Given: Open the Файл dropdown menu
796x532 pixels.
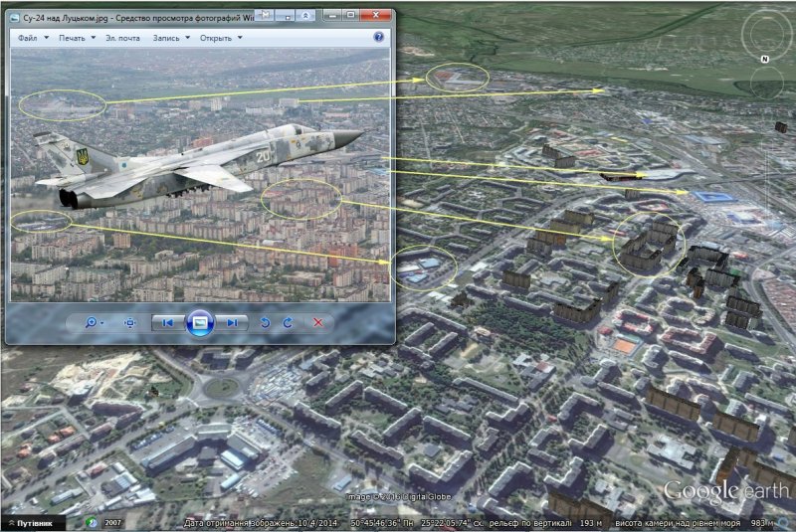Looking at the screenshot, I should coord(31,38).
